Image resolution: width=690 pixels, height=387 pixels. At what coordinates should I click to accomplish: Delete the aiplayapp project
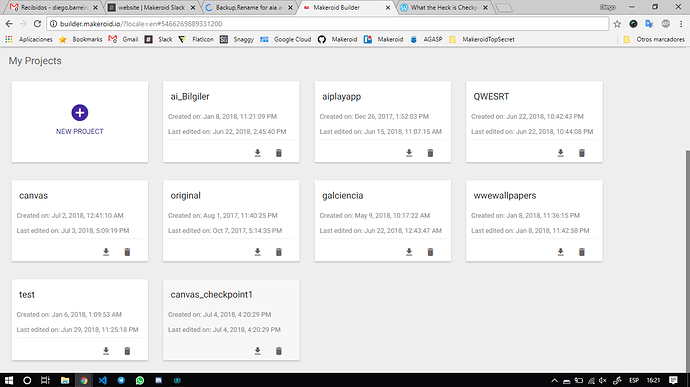[430, 153]
